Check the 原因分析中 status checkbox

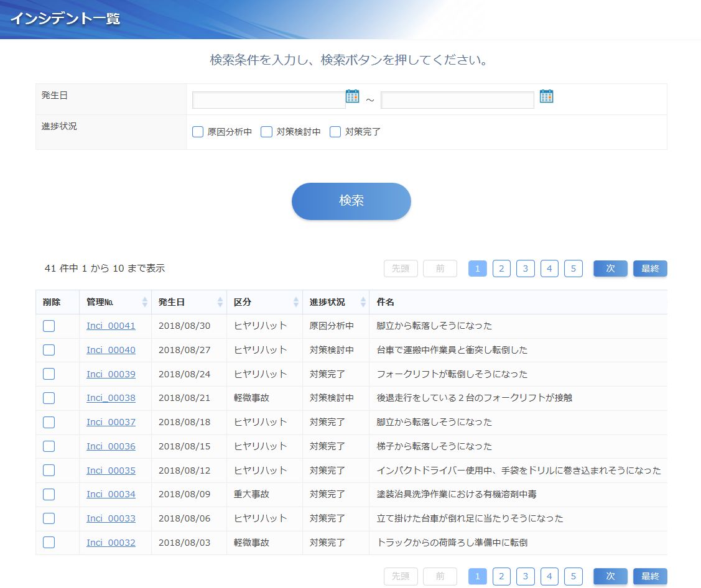pos(198,132)
